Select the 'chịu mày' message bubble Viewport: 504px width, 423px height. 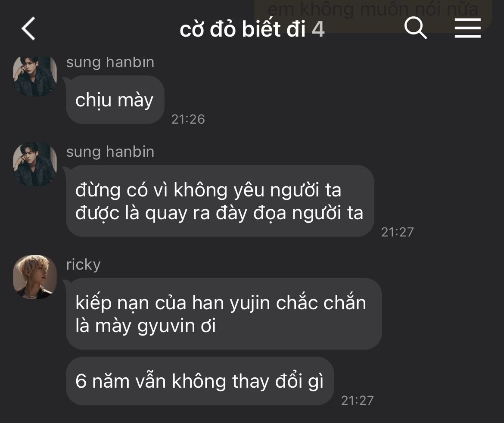(115, 100)
